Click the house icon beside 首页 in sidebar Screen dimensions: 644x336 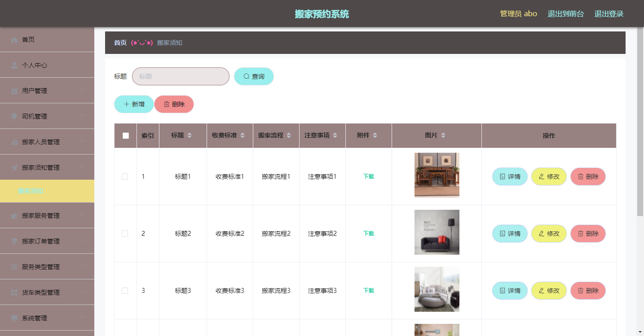(14, 40)
